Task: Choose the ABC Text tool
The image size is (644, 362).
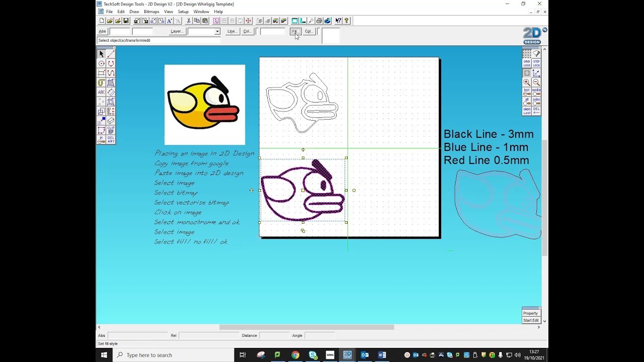Action: [x=101, y=92]
